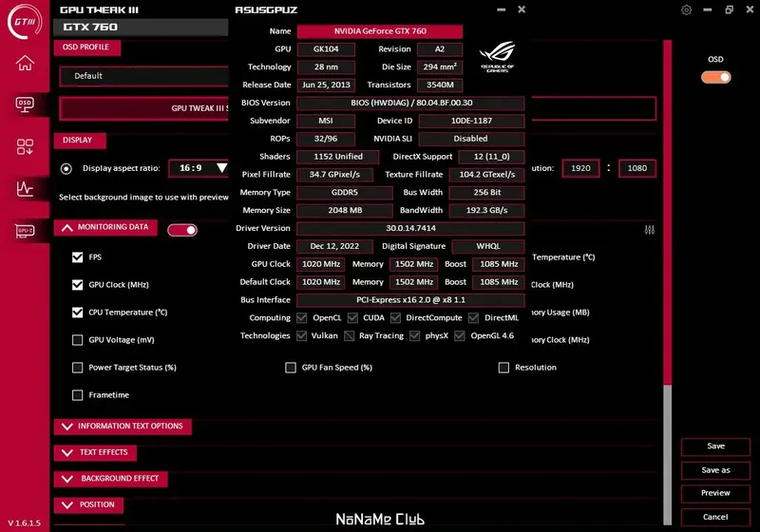Open the monitoring graph sidebar icon
This screenshot has height=532, width=760.
click(x=25, y=188)
